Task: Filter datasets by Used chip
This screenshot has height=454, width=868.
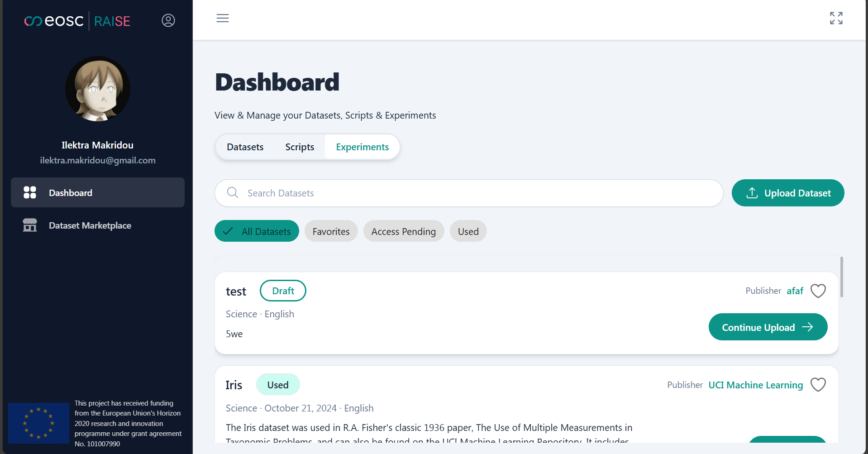Action: [468, 231]
